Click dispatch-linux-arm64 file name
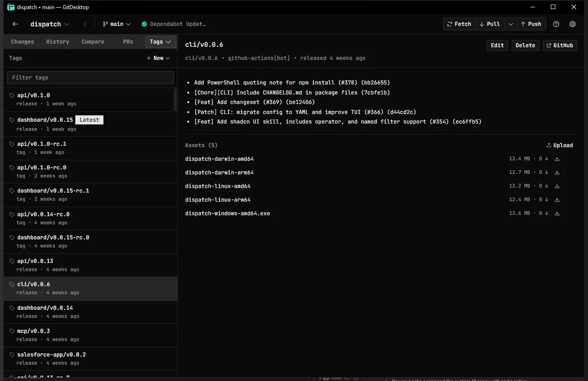This screenshot has height=381, width=588. [x=218, y=200]
